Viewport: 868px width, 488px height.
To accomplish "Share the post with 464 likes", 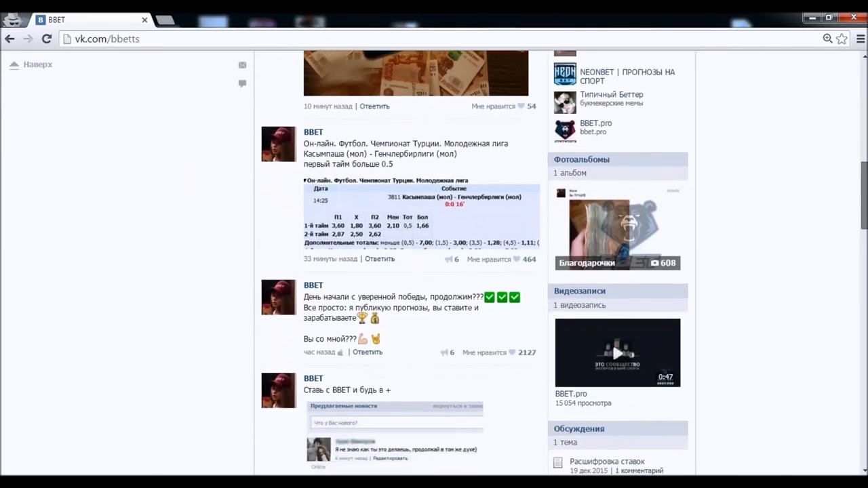I will click(452, 259).
